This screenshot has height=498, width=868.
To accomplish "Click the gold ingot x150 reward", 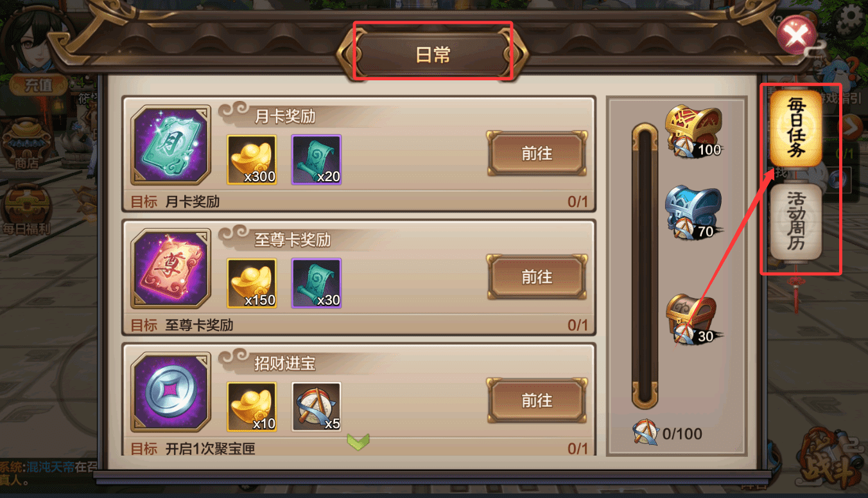I will tap(252, 283).
